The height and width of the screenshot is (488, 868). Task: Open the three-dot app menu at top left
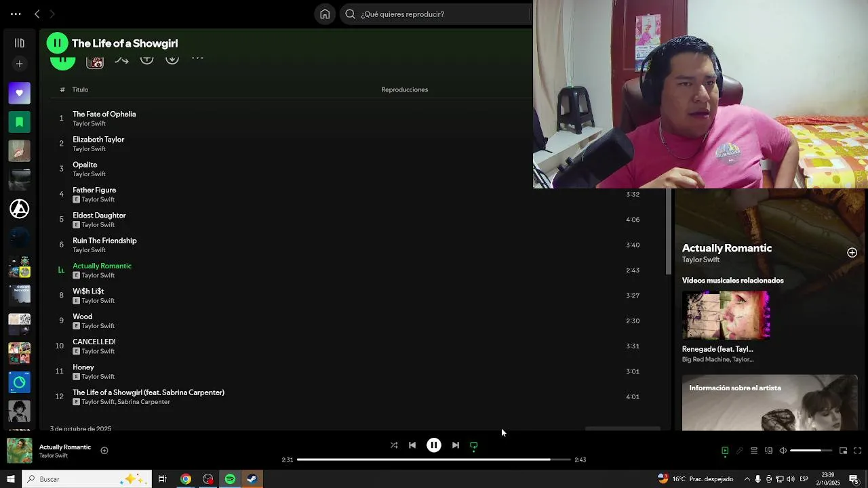click(16, 14)
